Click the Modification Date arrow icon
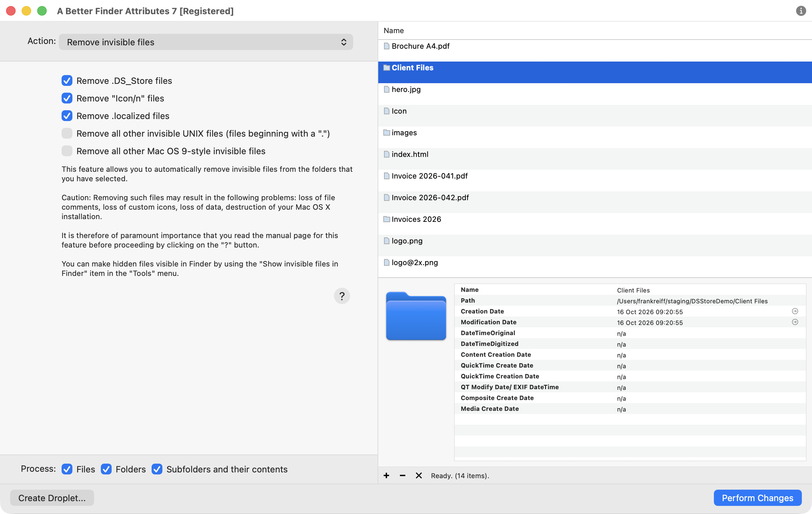The height and width of the screenshot is (514, 812). pos(795,322)
